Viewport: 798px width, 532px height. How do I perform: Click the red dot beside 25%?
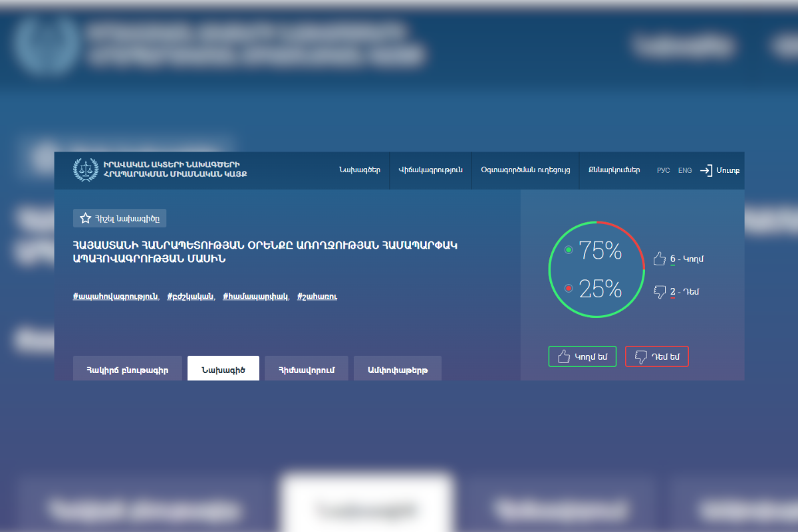coord(568,288)
